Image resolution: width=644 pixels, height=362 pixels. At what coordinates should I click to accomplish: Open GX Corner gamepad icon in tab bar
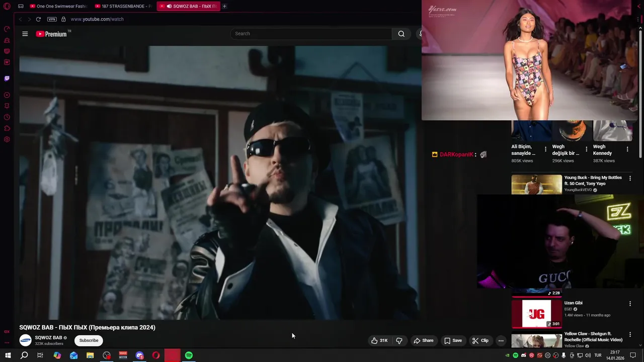pos(21,7)
